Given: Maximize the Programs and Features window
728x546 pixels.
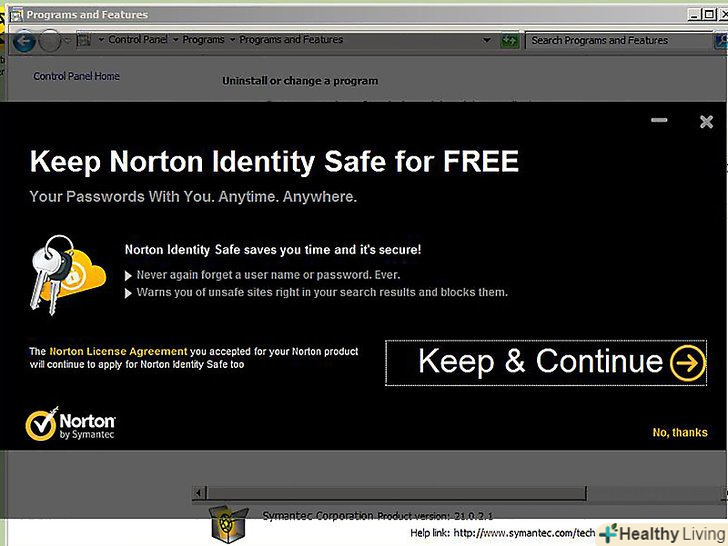Looking at the screenshot, I should click(708, 14).
